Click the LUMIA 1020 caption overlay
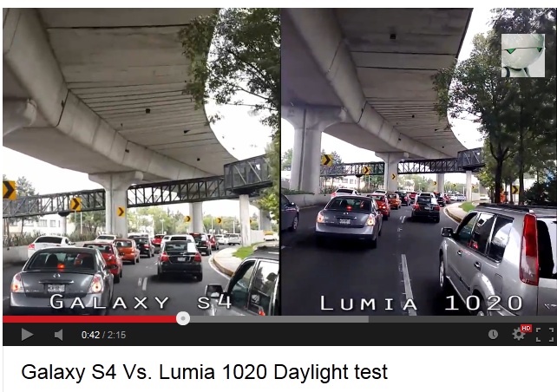This screenshot has width=557, height=392. [x=422, y=303]
